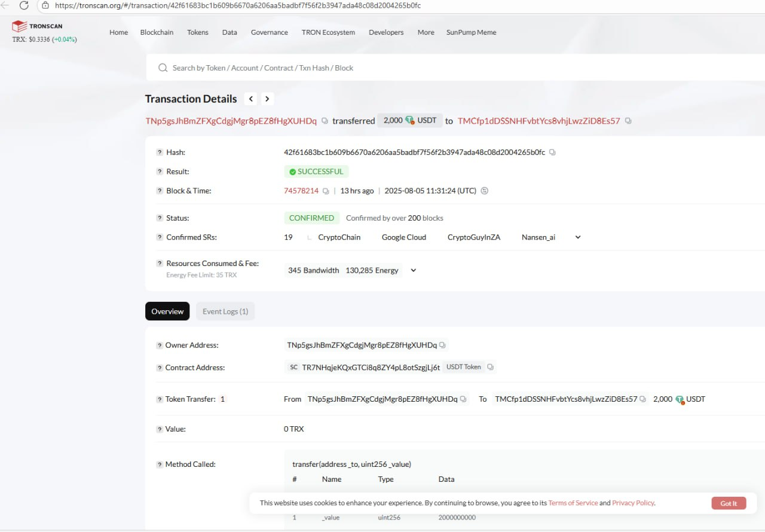This screenshot has height=532, width=765.
Task: Open the SunPump Meme menu item
Action: click(471, 32)
